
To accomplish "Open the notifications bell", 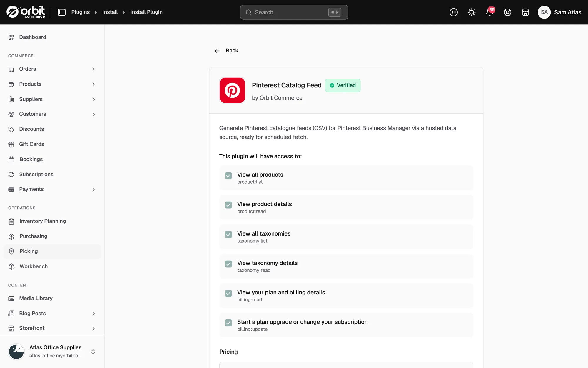I will (x=490, y=12).
